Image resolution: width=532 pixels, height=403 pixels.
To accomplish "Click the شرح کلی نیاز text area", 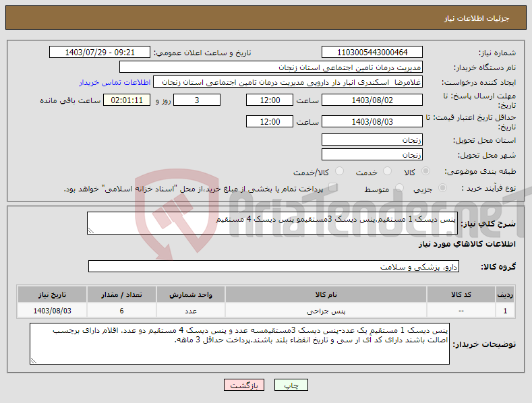I will [x=272, y=223].
